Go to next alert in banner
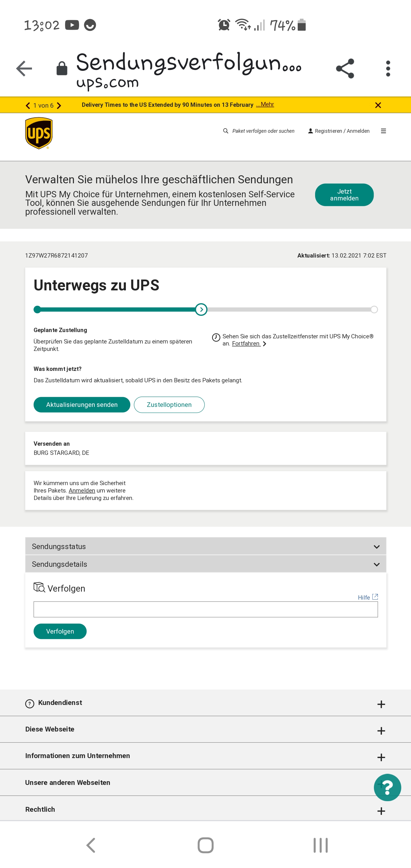The width and height of the screenshot is (411, 868). tap(59, 105)
